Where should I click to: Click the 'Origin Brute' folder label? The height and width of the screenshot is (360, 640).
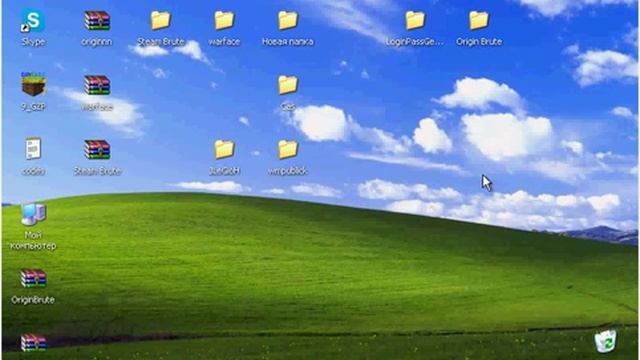point(479,42)
